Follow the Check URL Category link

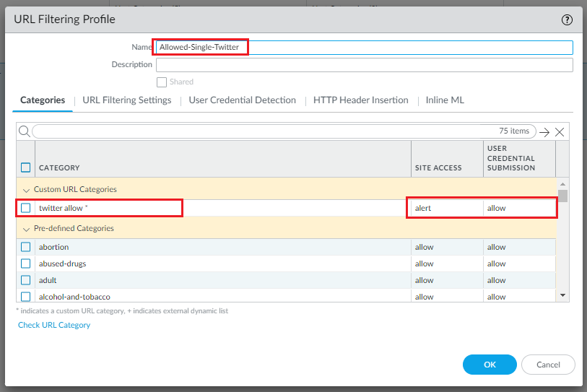[x=54, y=325]
